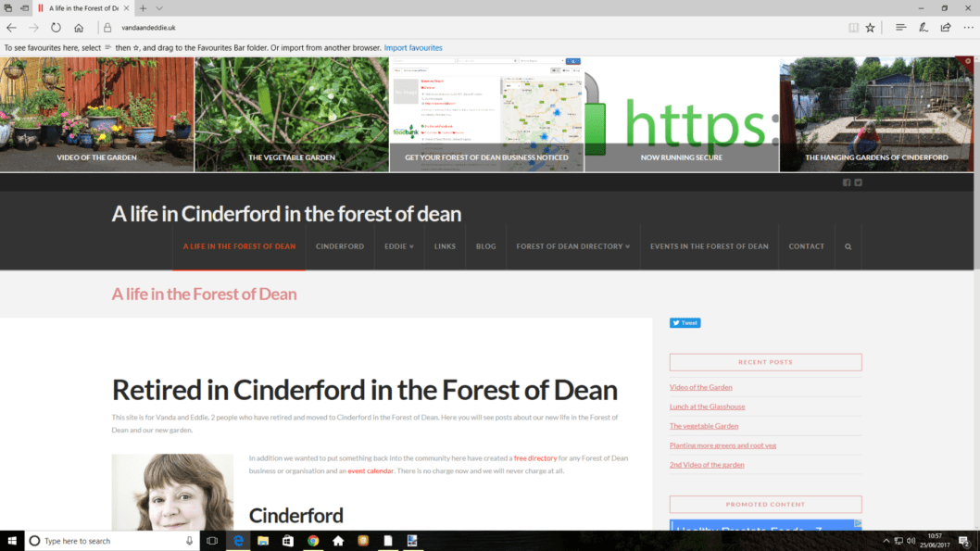Open the Contact menu item
Viewport: 980px width, 551px height.
coord(806,246)
